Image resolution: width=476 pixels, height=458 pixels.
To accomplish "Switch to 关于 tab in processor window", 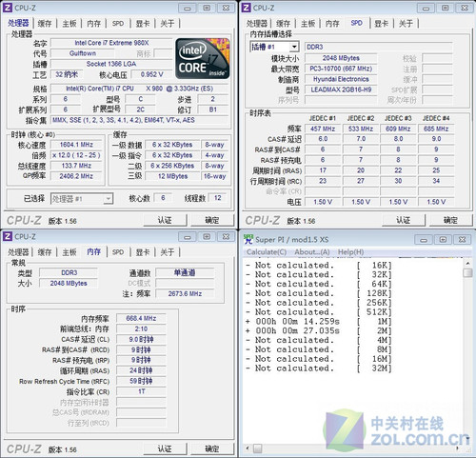I will [168, 23].
